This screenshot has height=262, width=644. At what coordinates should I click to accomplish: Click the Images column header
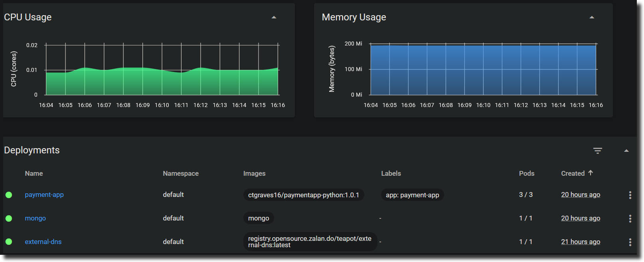(254, 173)
